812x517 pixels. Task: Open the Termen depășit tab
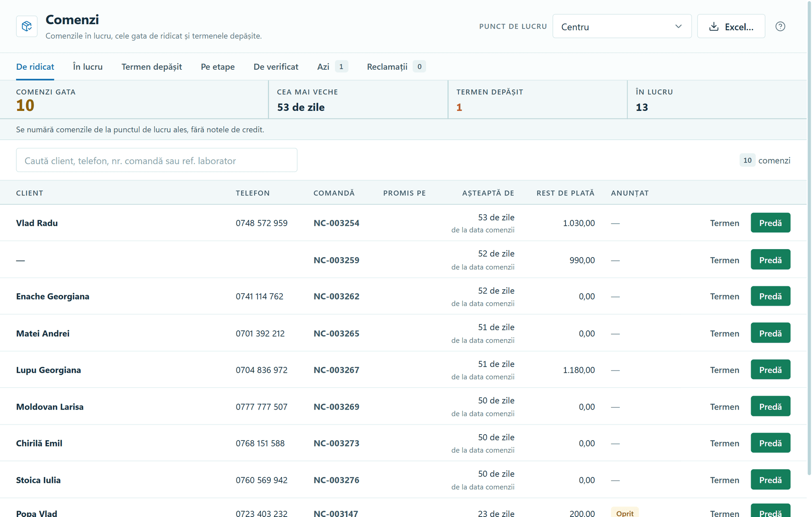point(151,67)
